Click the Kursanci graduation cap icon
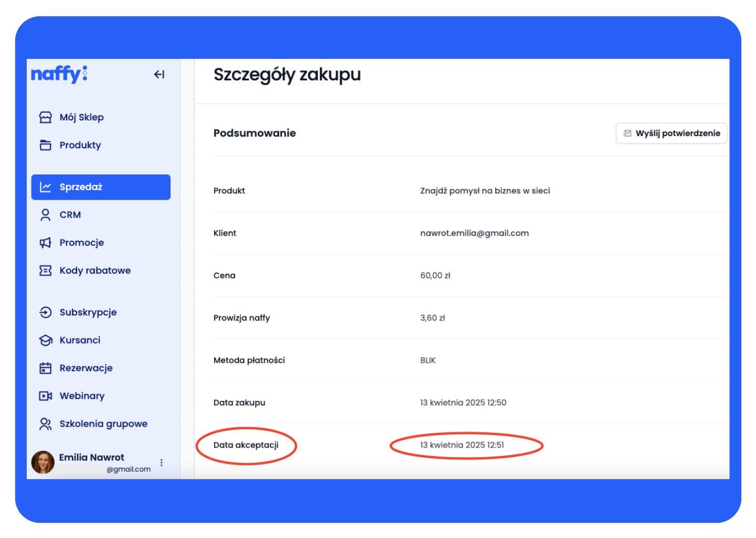Image resolution: width=756 pixels, height=538 pixels. [x=46, y=340]
